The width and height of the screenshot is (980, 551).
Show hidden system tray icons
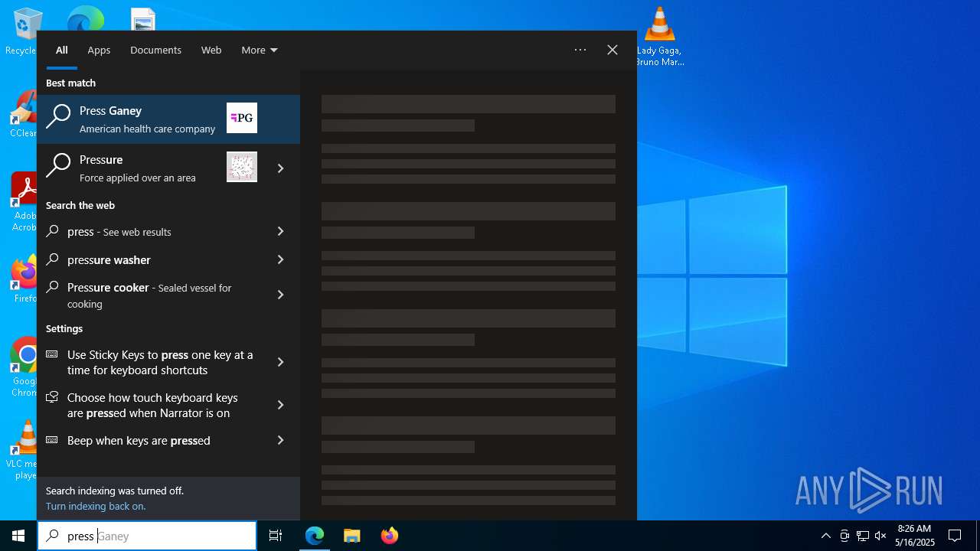pos(825,536)
